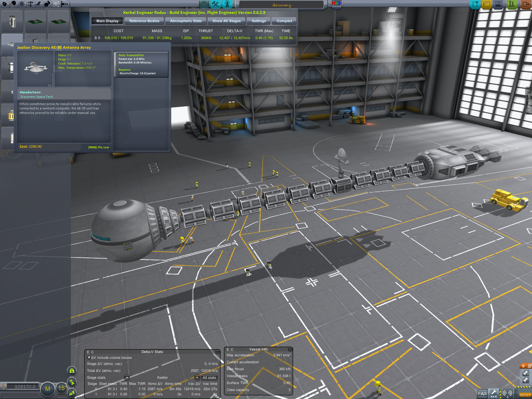Open the Aerodynamics parts category

[39, 4]
